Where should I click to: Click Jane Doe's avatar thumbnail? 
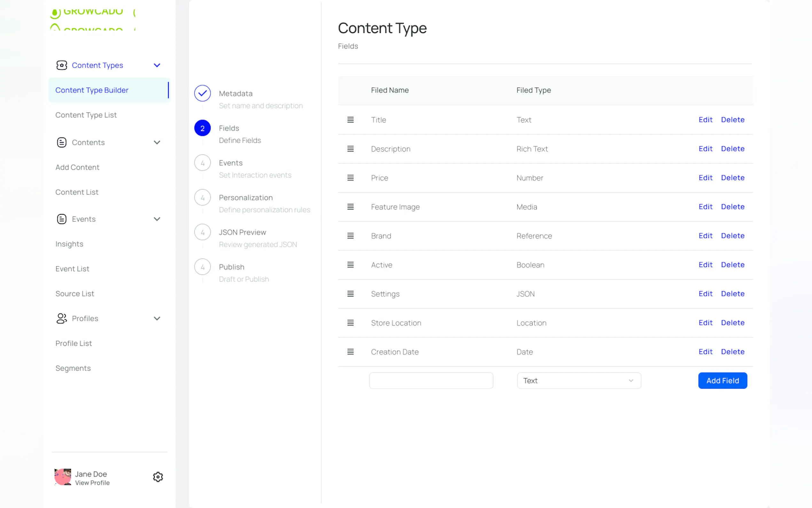63,477
